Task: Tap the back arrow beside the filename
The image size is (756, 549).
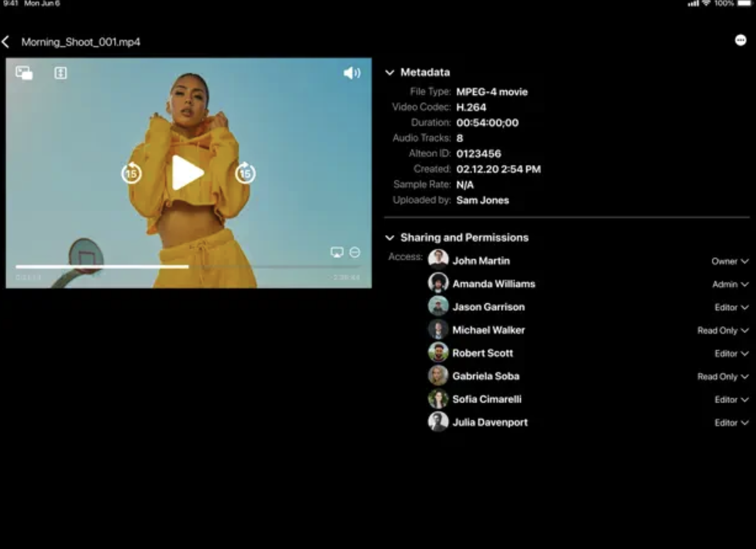Action: point(6,42)
